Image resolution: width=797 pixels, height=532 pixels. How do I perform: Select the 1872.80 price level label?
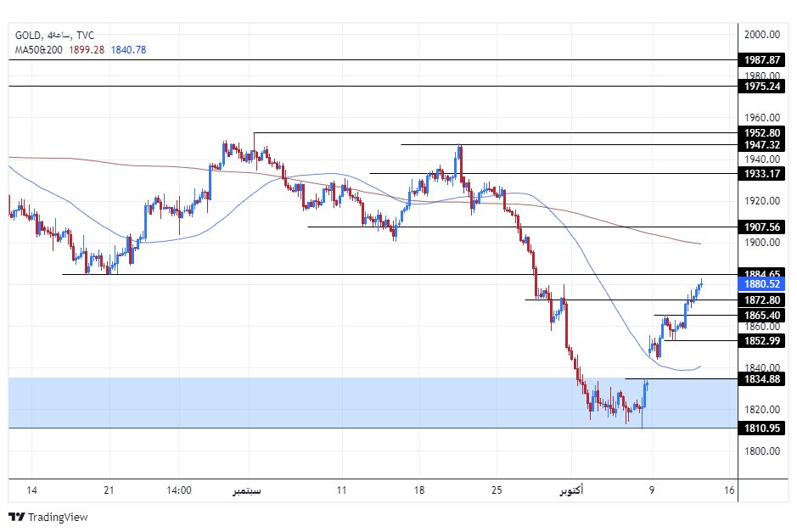tap(761, 300)
